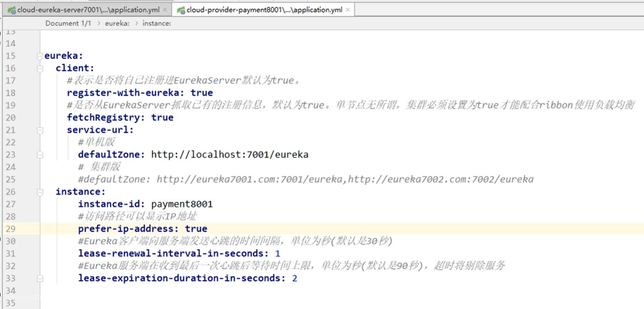Collapse the instance: block fold marker
Screen dimensions: 644x309
click(40, 192)
